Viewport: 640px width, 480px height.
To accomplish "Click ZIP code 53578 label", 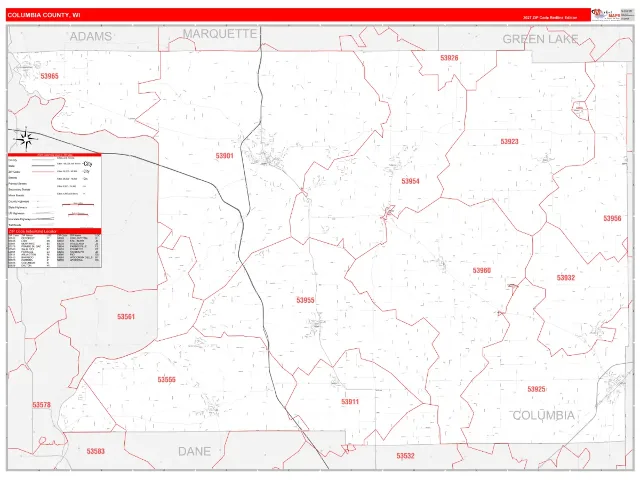I will click(41, 405).
